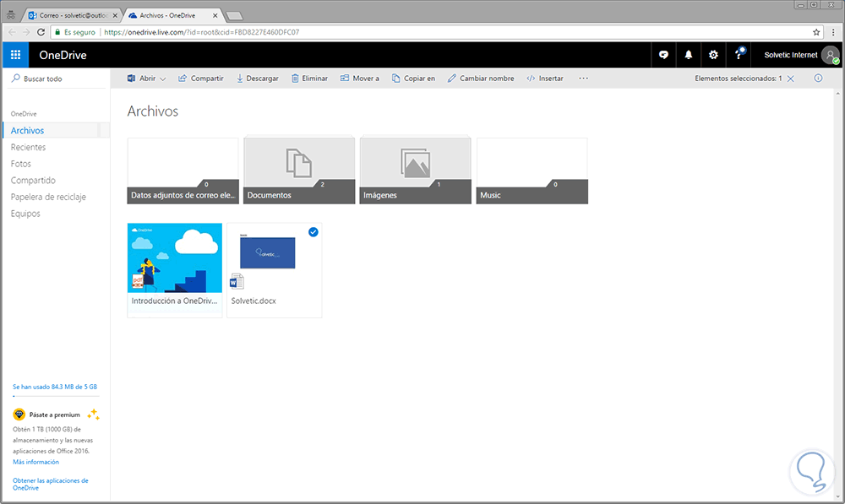This screenshot has height=504, width=845.
Task: Open the Documentos folder
Action: (299, 171)
